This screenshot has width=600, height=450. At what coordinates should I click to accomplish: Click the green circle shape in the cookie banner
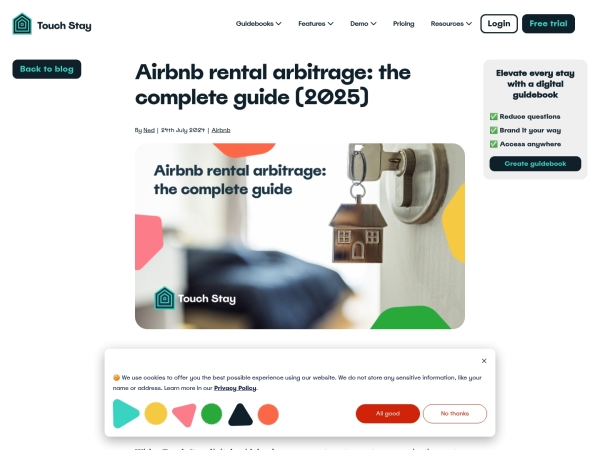(212, 414)
